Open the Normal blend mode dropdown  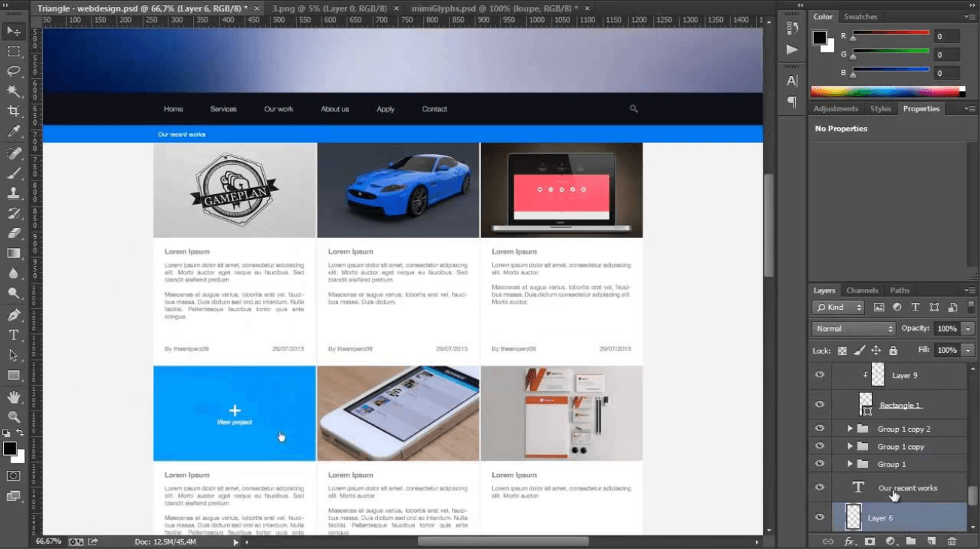[x=853, y=329]
